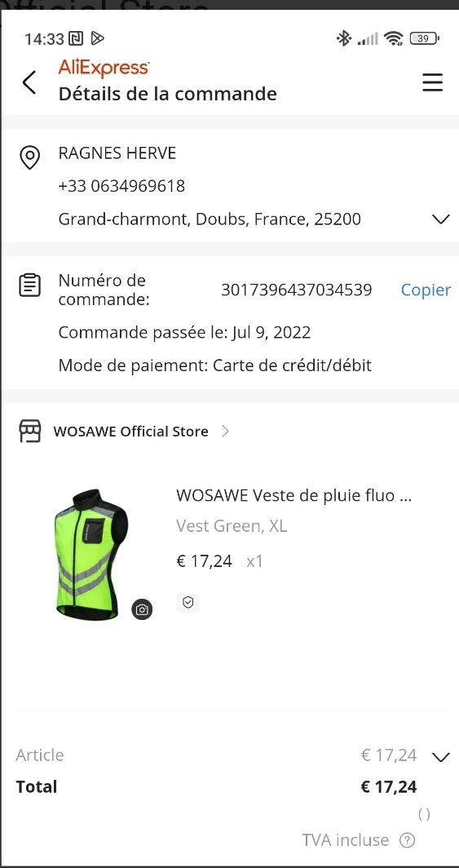Expand the delivery address details

pyautogui.click(x=441, y=219)
